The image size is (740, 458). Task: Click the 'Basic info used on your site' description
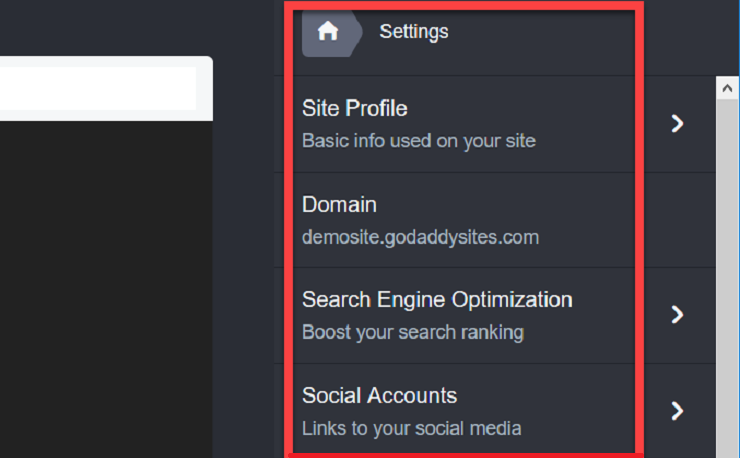[x=419, y=141]
